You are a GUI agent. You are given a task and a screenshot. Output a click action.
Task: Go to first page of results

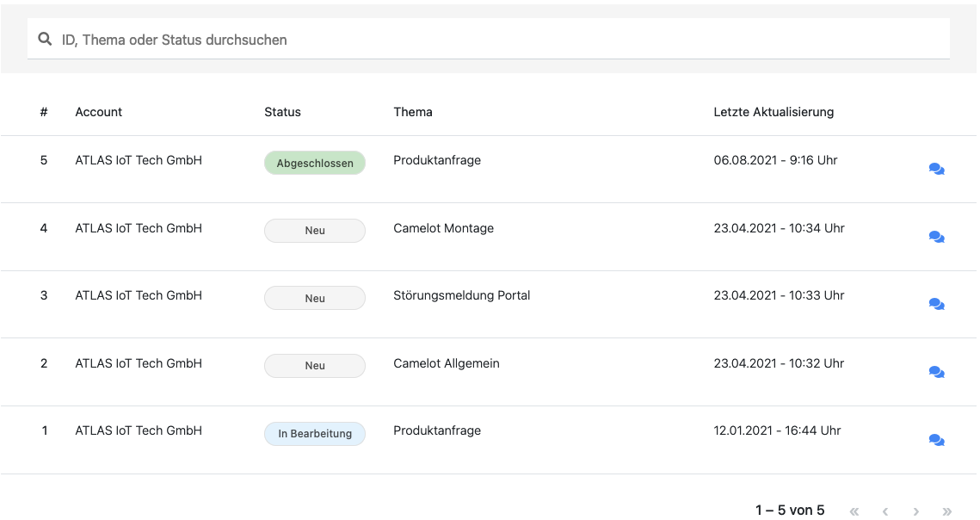click(854, 511)
